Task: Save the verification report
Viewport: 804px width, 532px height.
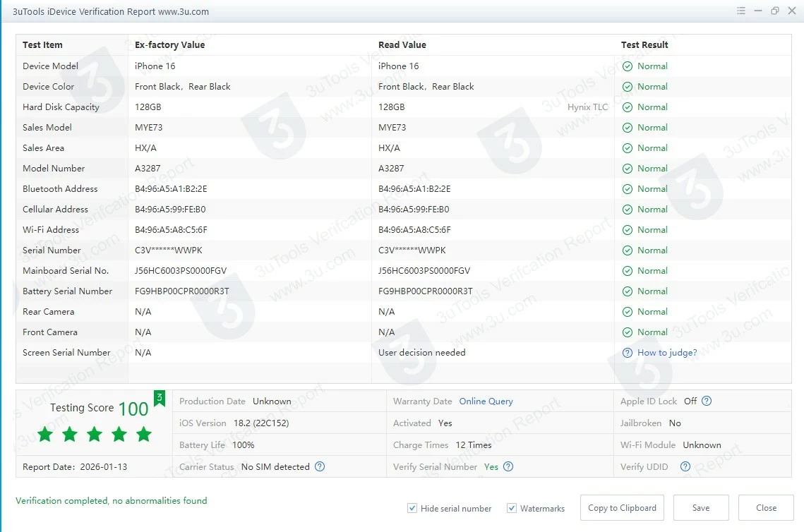Action: [x=701, y=508]
